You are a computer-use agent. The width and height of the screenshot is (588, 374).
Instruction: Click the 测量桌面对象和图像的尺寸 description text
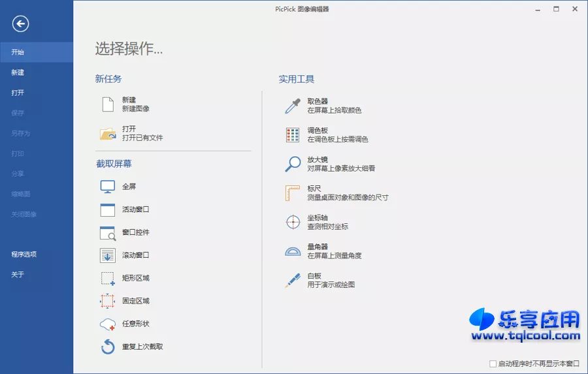tap(348, 198)
